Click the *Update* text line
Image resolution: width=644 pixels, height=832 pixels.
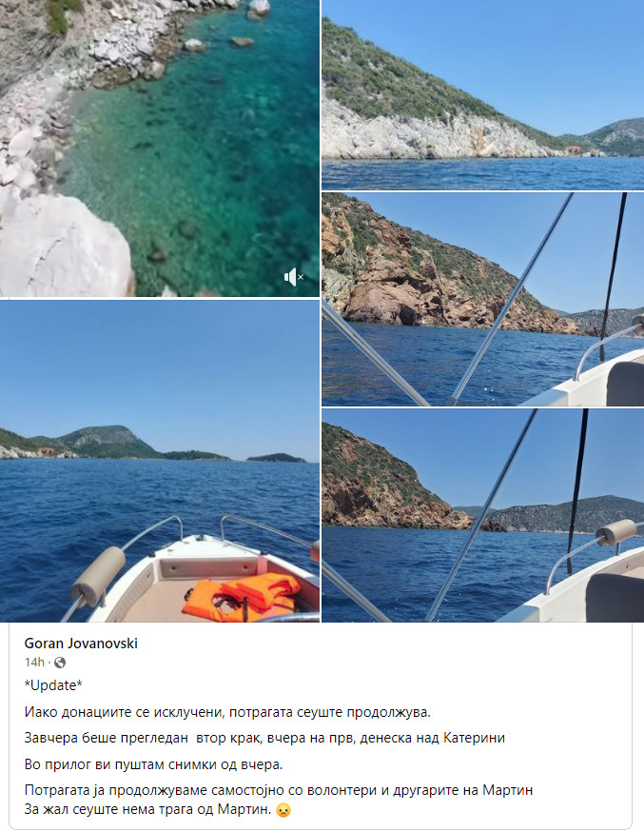53,685
